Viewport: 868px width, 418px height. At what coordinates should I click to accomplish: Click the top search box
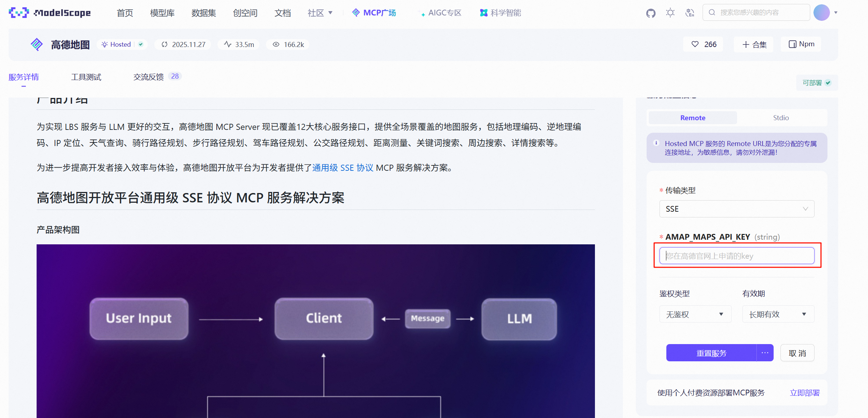(756, 13)
